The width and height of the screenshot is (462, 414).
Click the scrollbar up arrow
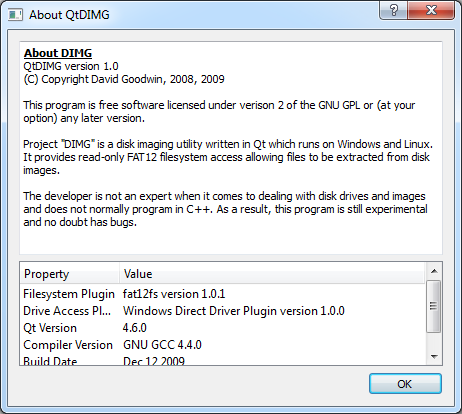[x=434, y=271]
